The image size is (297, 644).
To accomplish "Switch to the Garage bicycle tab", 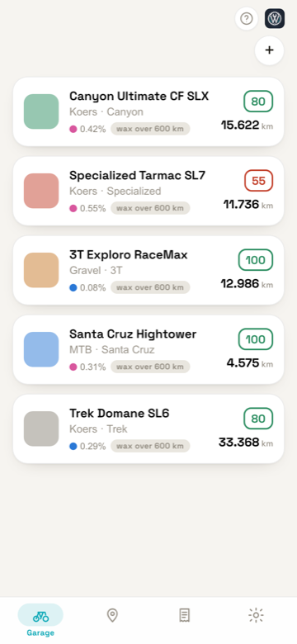I will [x=40, y=620].
